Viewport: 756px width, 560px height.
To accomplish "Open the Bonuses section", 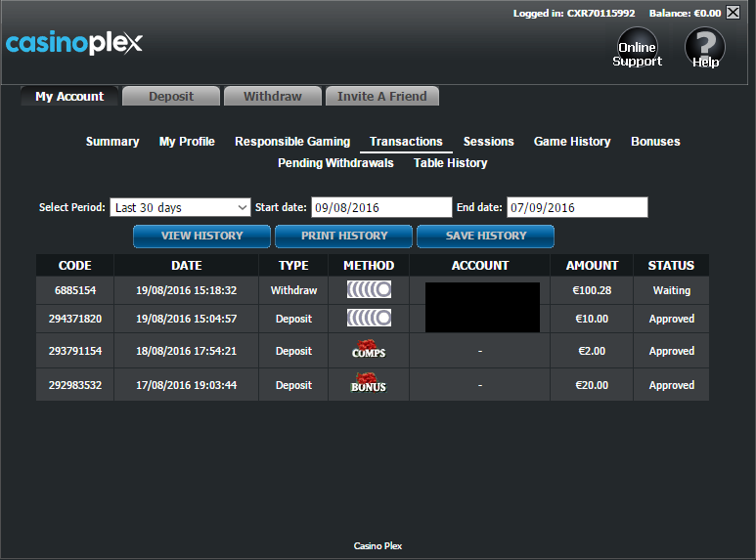I will pyautogui.click(x=655, y=141).
